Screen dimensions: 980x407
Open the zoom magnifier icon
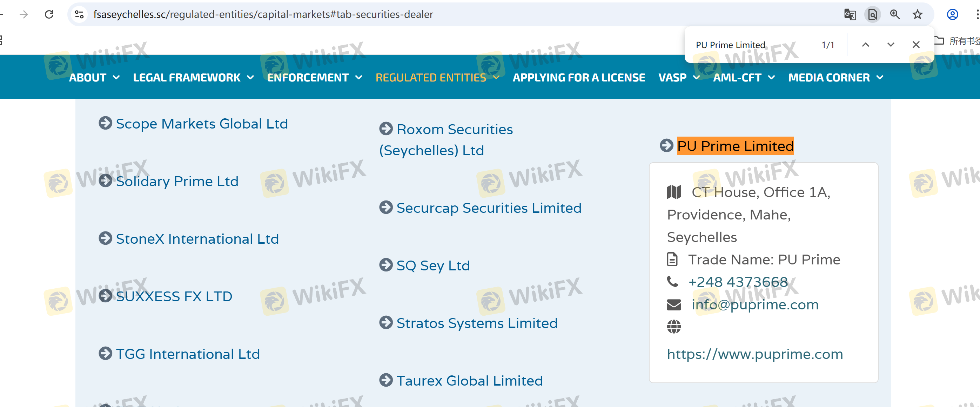tap(895, 14)
